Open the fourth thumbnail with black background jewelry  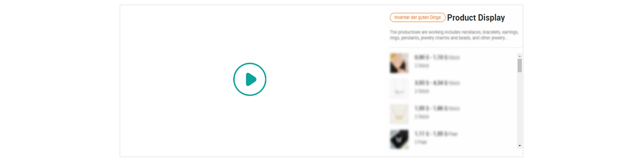tap(399, 139)
